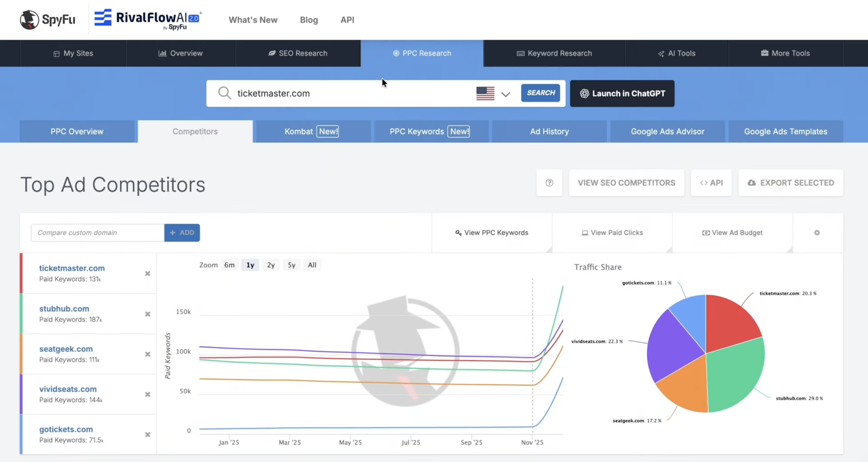Open chart settings gear icon
The width and height of the screenshot is (868, 462).
point(817,232)
